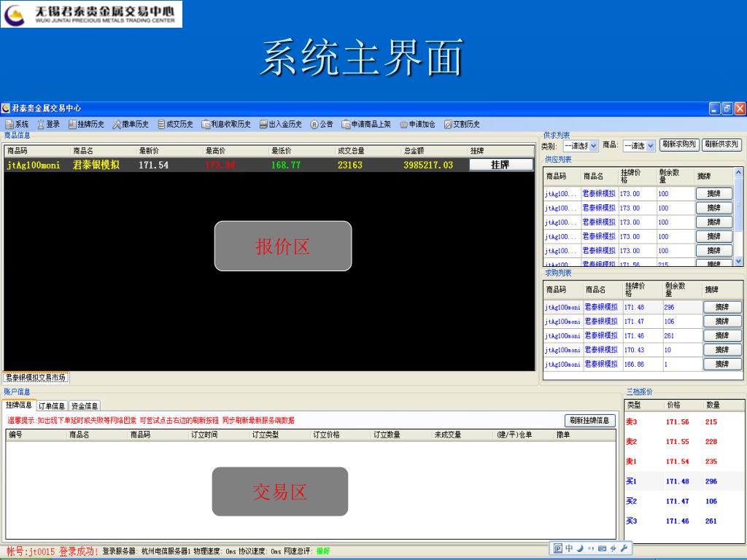747x560 pixels.
Task: Click the 君泰贵金属交易中心 title bar icon
Action: coord(6,108)
